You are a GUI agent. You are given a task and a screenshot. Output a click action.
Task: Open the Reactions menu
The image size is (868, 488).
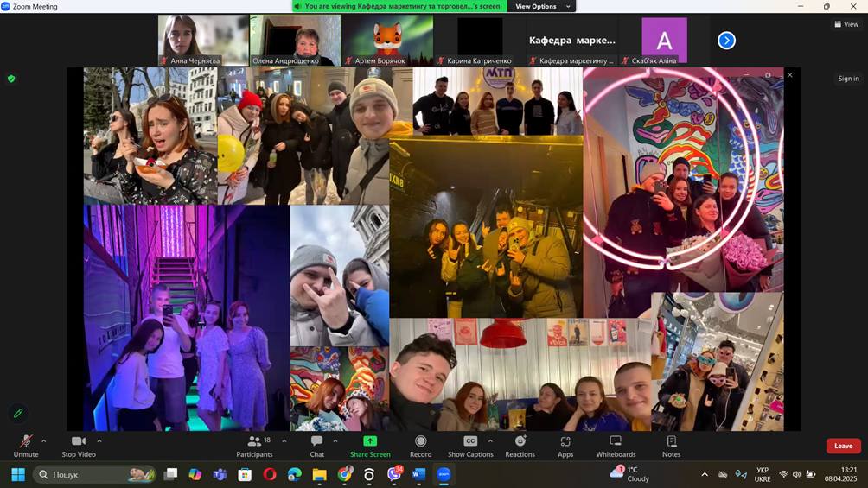coord(520,446)
